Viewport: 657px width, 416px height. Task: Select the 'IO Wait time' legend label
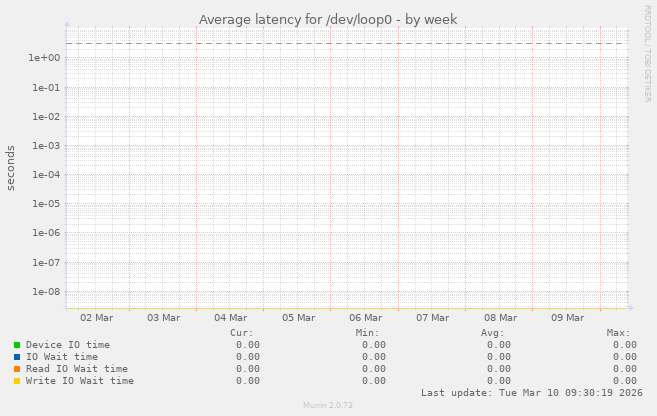click(62, 357)
